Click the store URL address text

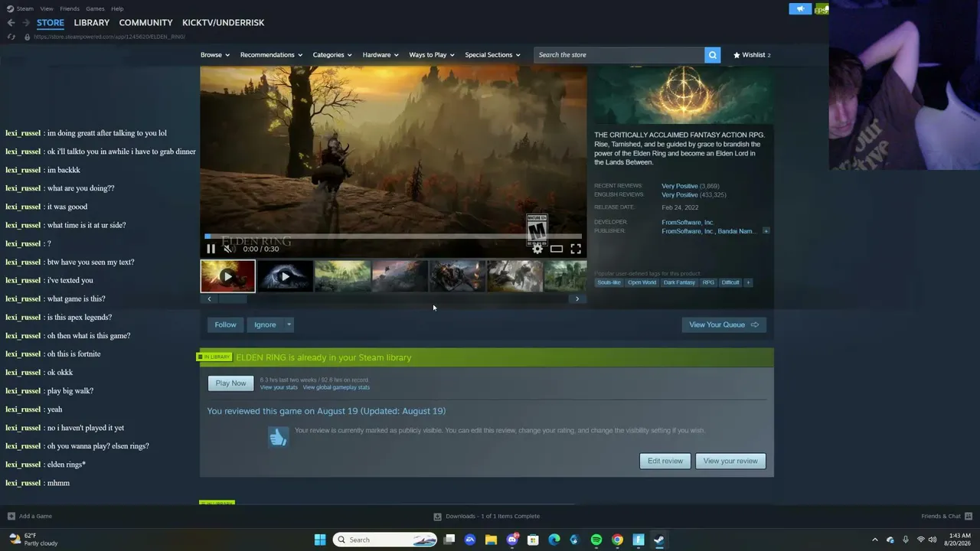click(109, 37)
